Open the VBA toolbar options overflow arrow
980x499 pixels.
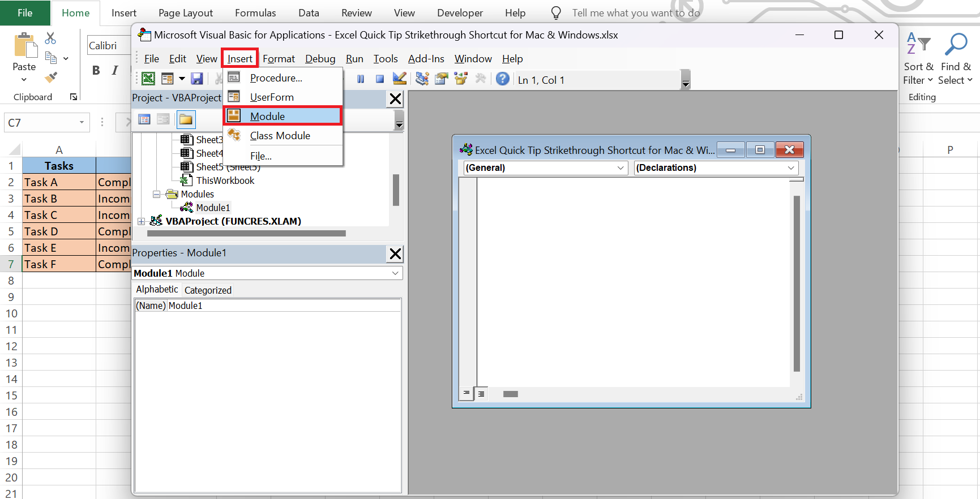pyautogui.click(x=686, y=80)
